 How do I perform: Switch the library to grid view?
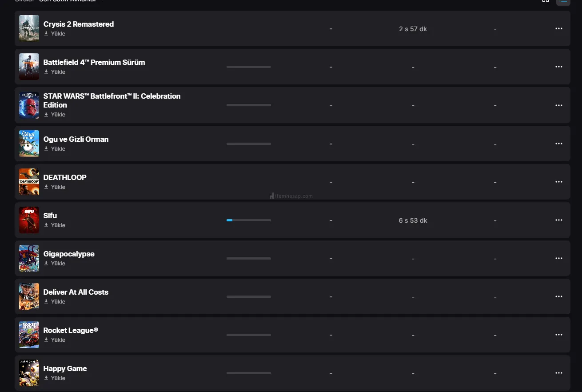click(546, 1)
